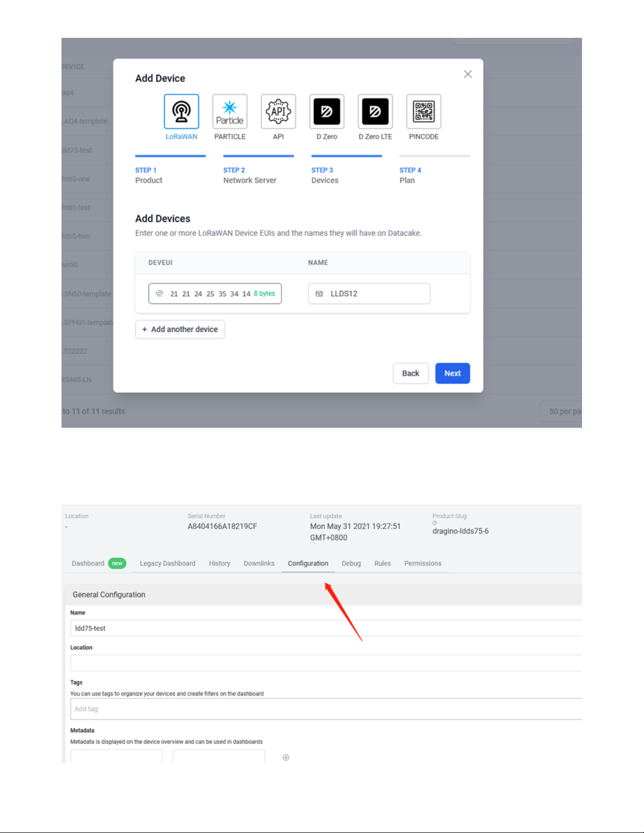The image size is (644, 833).
Task: Pick the D Zero LTE icon
Action: (375, 111)
